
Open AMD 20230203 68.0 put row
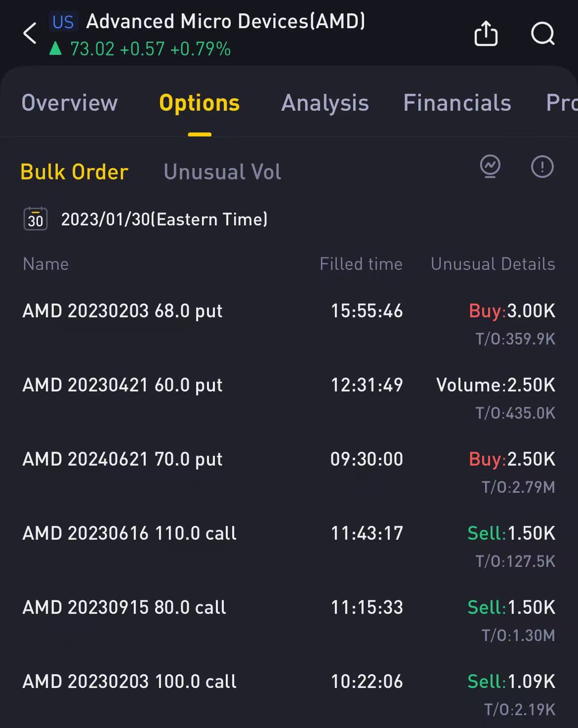tap(289, 324)
